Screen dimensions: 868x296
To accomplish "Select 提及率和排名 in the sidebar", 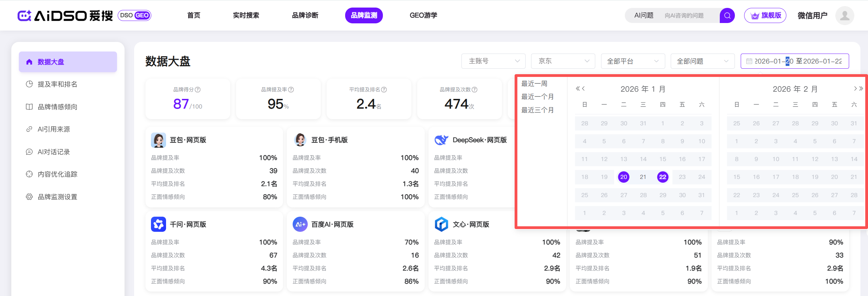I will pos(57,84).
